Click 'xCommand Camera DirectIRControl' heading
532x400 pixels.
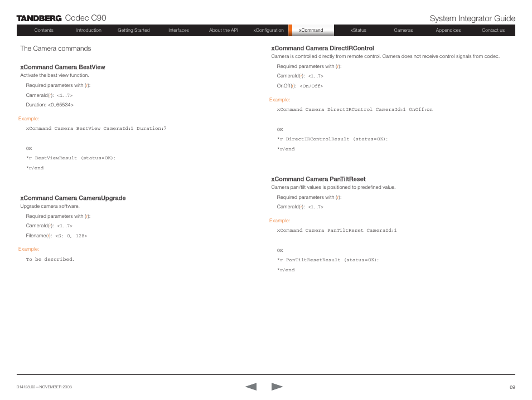coord(323,48)
